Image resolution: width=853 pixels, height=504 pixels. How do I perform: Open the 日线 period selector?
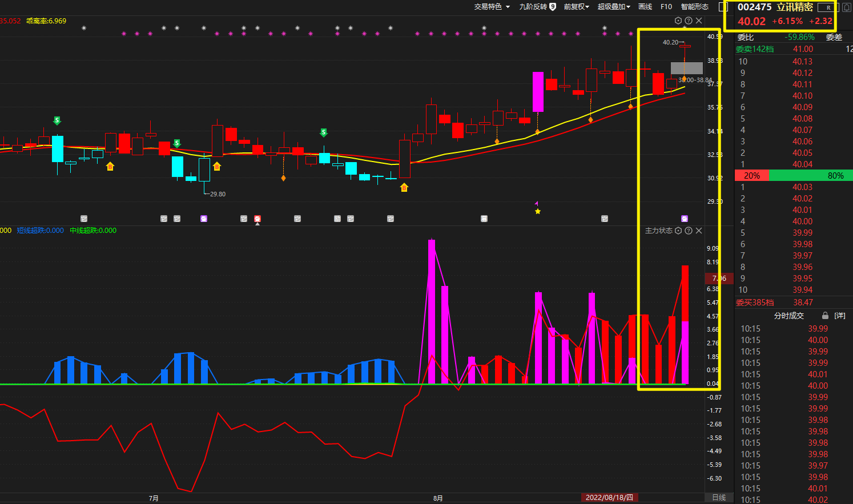coord(719,498)
